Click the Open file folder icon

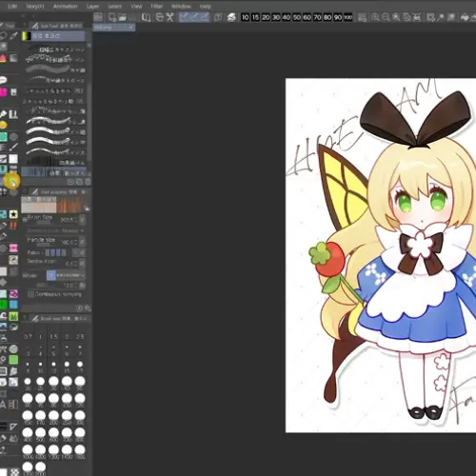[x=123, y=17]
